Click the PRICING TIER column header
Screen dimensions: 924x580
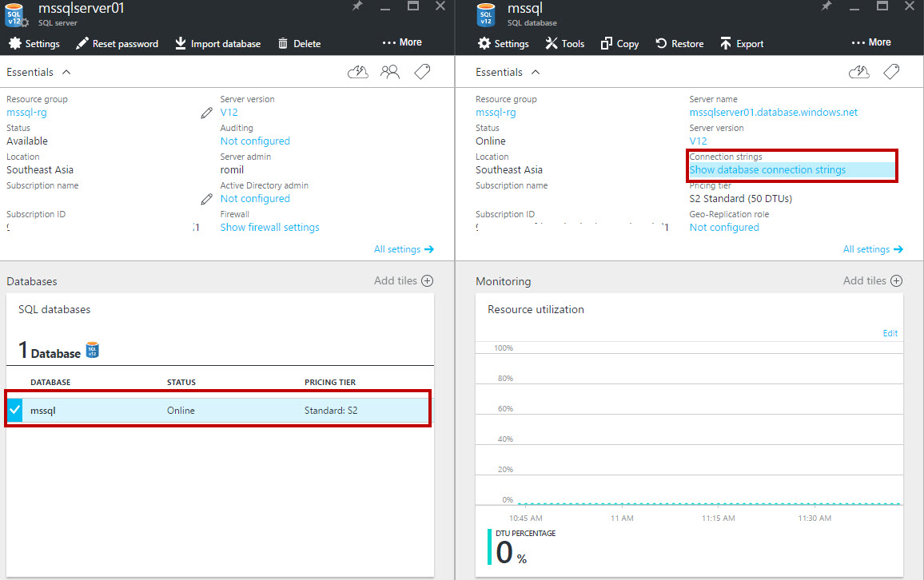click(x=330, y=382)
